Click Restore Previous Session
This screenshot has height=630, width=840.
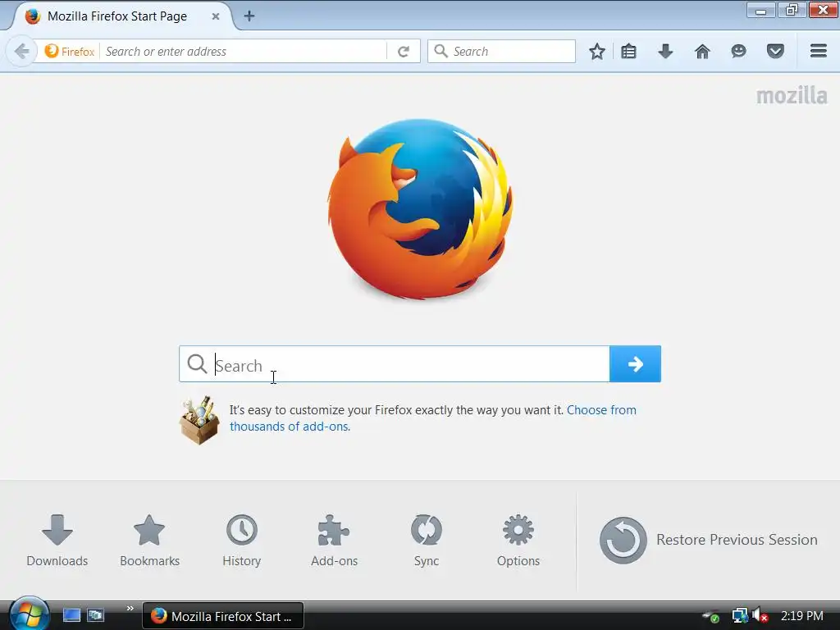tap(708, 540)
